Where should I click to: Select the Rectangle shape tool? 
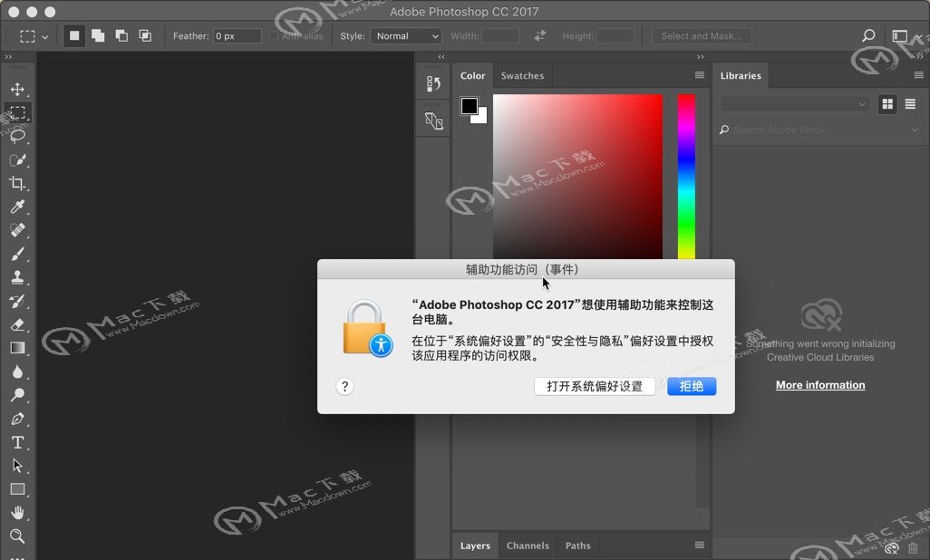(x=17, y=489)
